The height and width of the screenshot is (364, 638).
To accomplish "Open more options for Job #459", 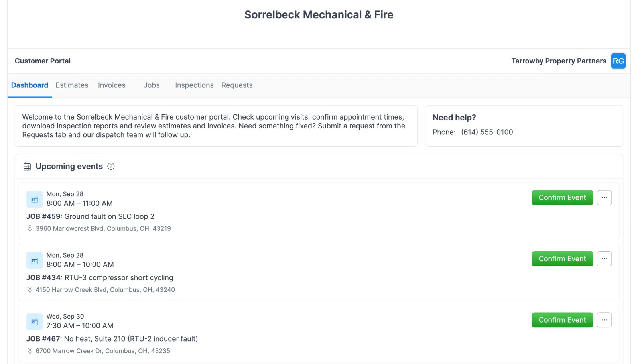I will tap(605, 197).
